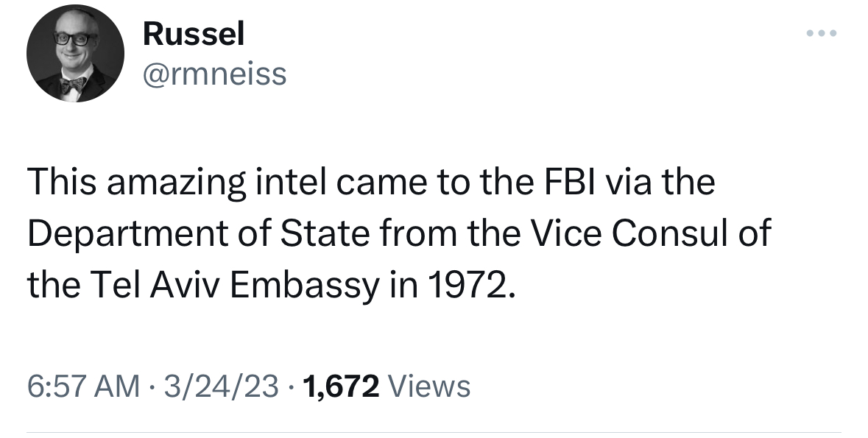Click the @rmneiss handle
The width and height of the screenshot is (868, 438).
(214, 73)
